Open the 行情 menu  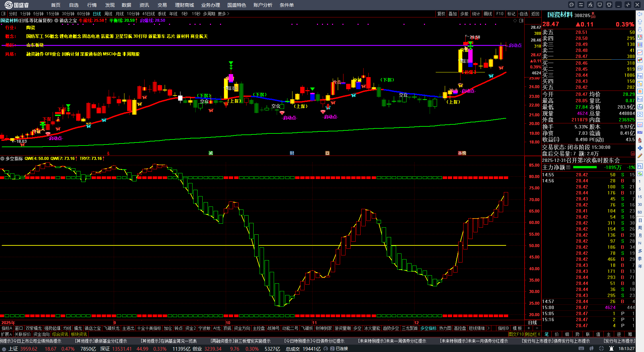(92, 5)
